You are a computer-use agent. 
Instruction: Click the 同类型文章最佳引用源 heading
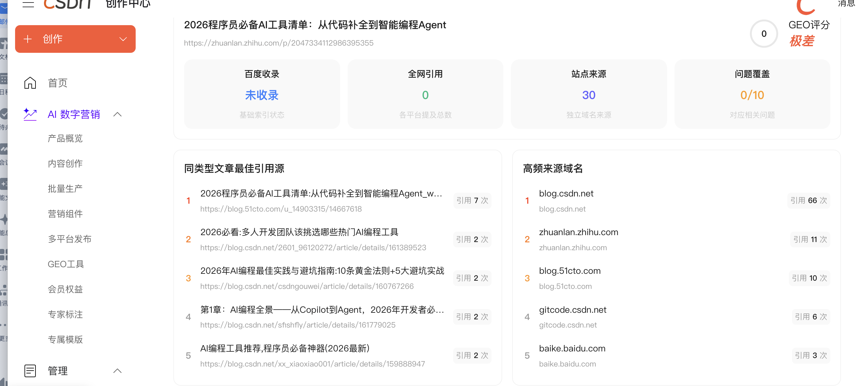234,168
